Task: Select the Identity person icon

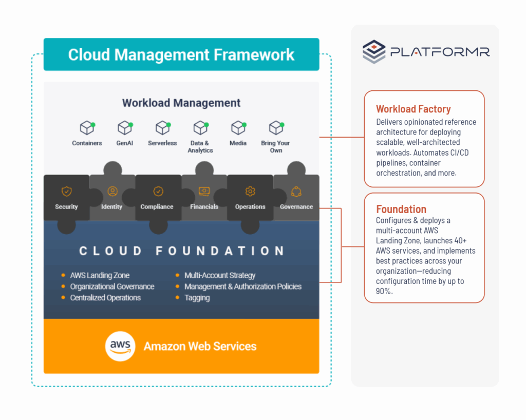Action: 112,192
